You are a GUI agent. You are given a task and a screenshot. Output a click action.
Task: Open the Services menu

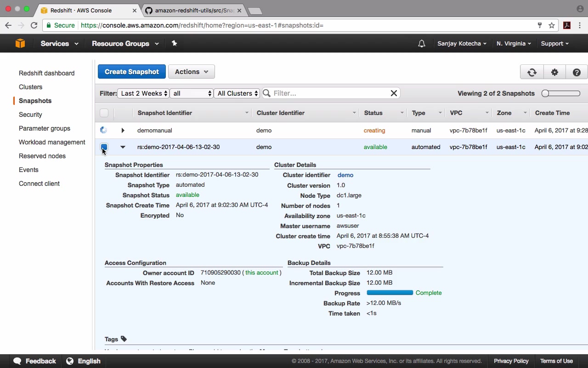point(59,44)
